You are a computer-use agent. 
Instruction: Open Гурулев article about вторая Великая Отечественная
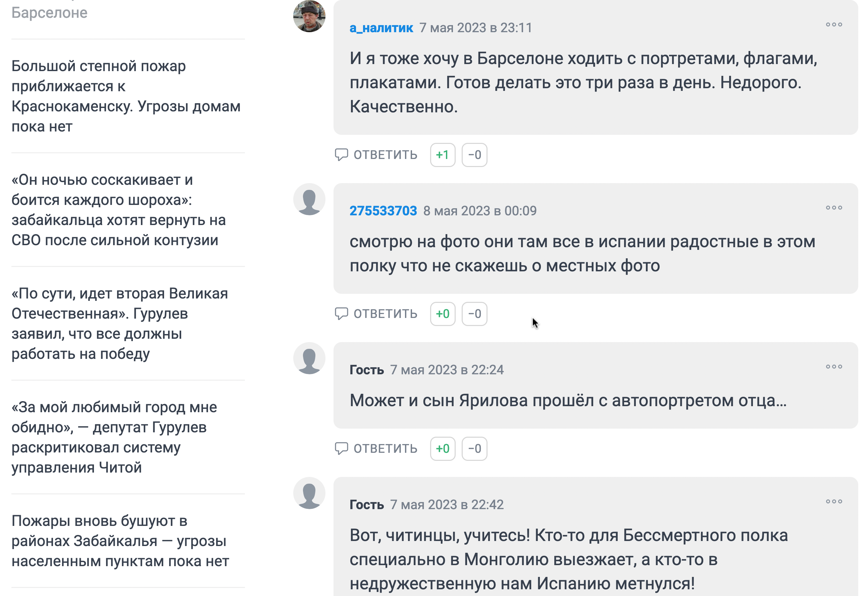119,324
